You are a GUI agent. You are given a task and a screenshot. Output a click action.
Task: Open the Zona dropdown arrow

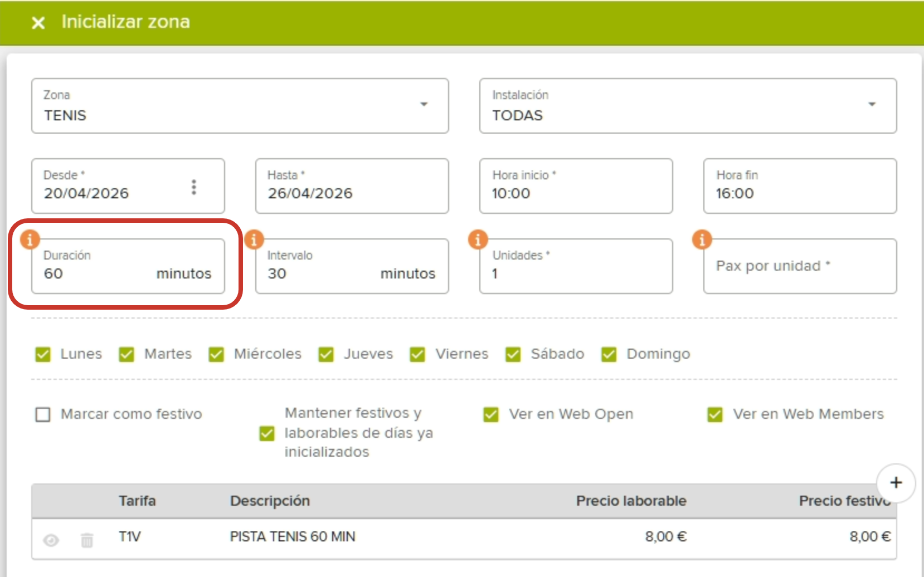click(424, 104)
